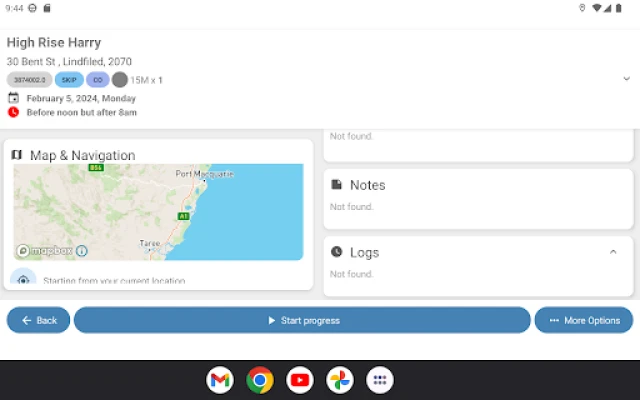Tap the calendar icon beside the date
Screen dimensions: 640x400
pyautogui.click(x=13, y=98)
